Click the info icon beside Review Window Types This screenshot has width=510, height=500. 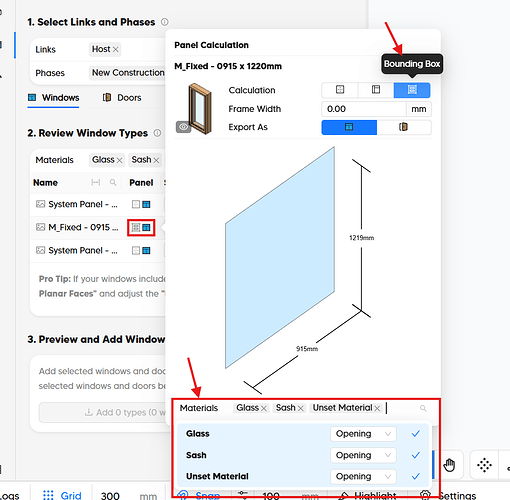157,133
